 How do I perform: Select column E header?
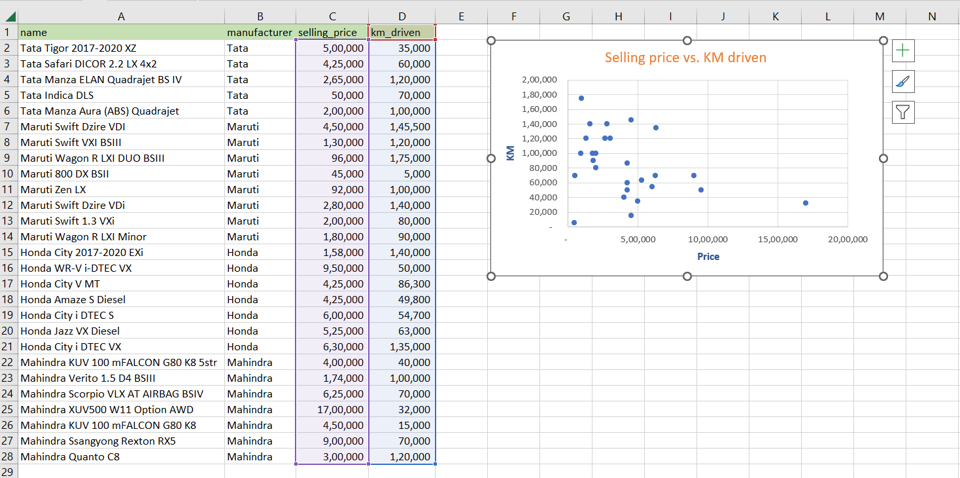461,17
